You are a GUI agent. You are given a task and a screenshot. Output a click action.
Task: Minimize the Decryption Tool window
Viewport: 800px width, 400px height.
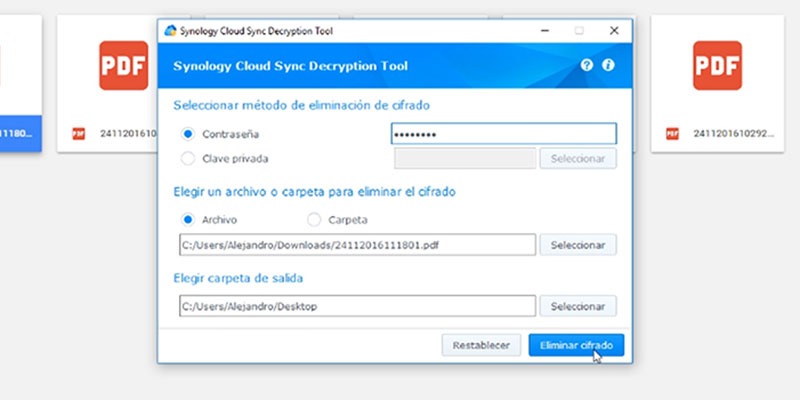545,31
